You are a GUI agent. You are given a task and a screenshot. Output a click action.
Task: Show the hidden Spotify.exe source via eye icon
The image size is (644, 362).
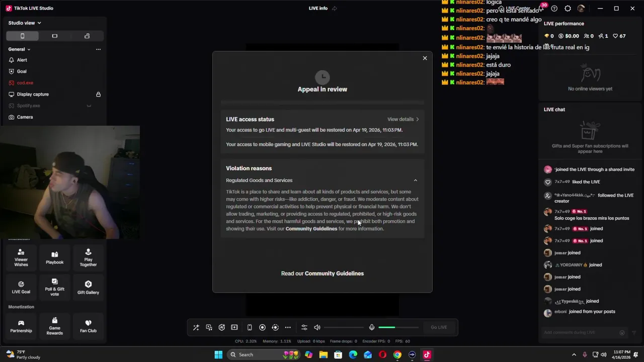89,106
